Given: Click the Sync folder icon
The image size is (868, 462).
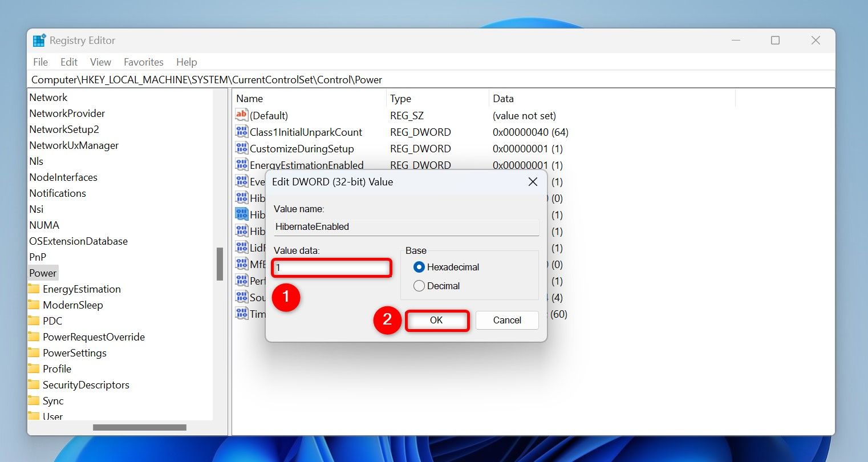Looking at the screenshot, I should 34,401.
